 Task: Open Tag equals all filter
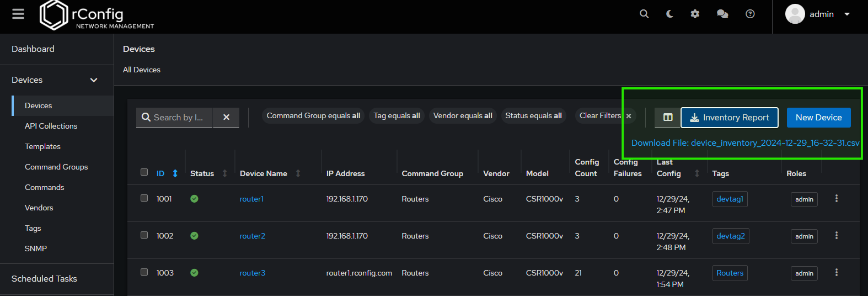pyautogui.click(x=397, y=115)
